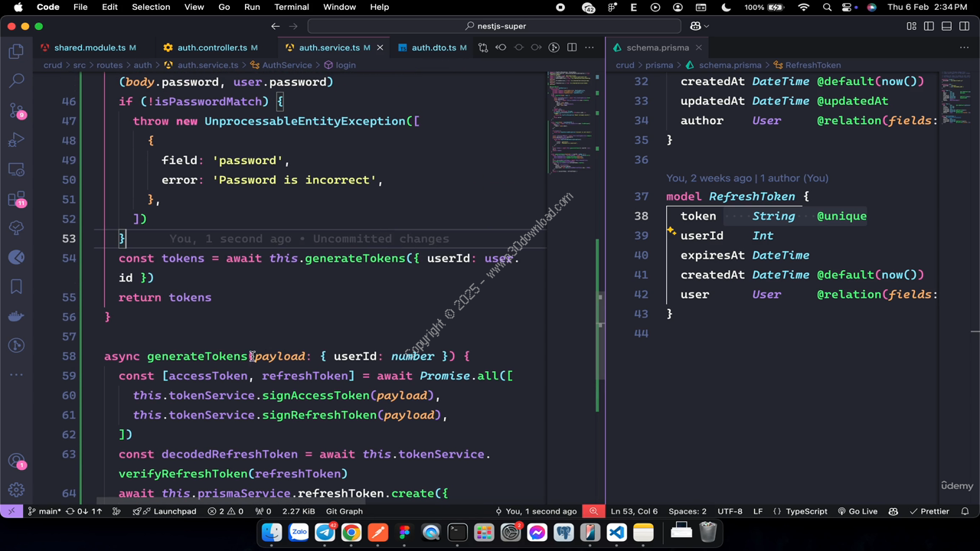
Task: Open Spotlight search in macOS menu bar
Action: coord(827,7)
